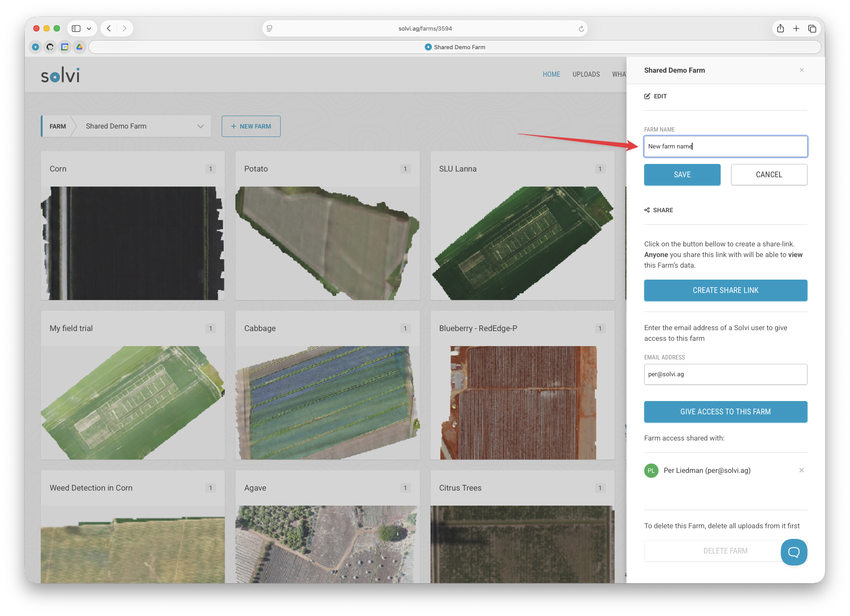Screen dimensions: 850x616
Task: Go to the Uploads tab
Action: (x=586, y=74)
